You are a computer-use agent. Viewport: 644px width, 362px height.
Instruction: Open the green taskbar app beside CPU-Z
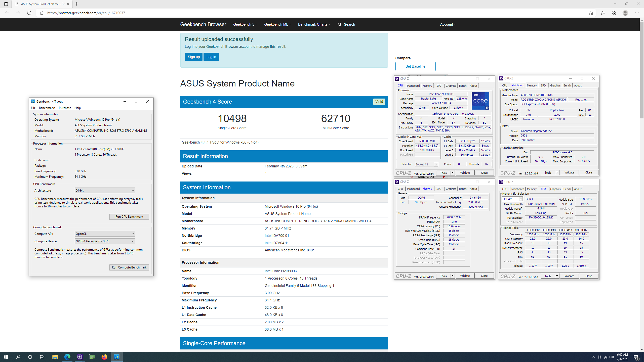click(x=92, y=357)
